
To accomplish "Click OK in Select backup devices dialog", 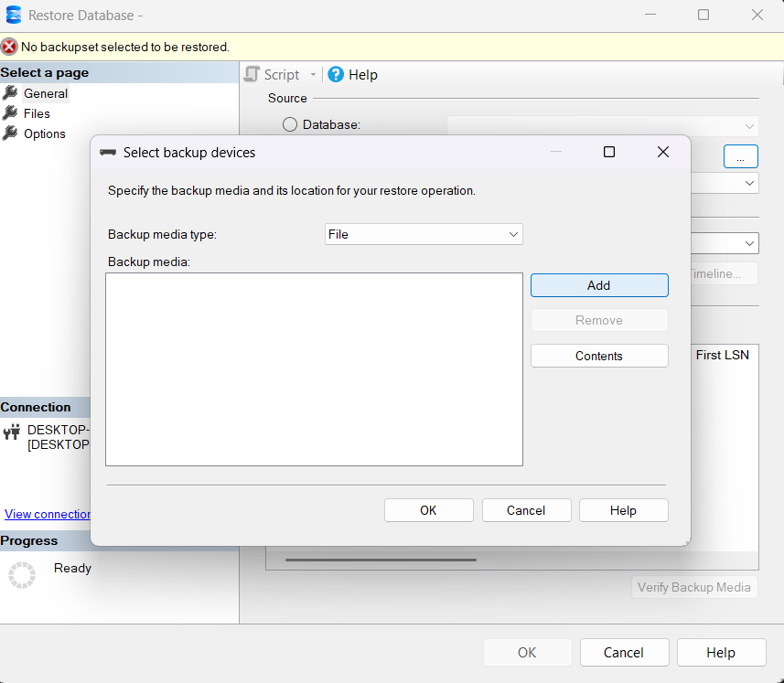I will (428, 510).
